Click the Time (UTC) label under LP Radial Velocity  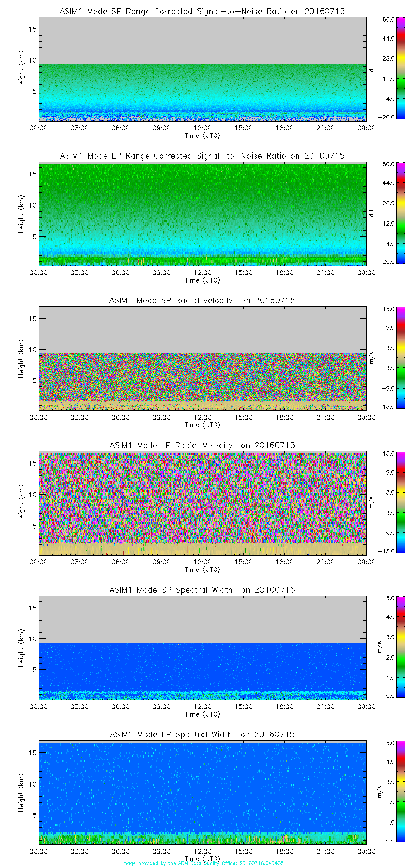(202, 570)
